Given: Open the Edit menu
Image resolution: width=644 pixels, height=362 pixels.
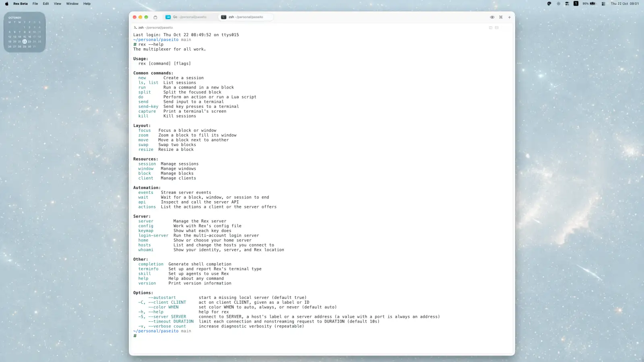Looking at the screenshot, I should click(x=46, y=4).
